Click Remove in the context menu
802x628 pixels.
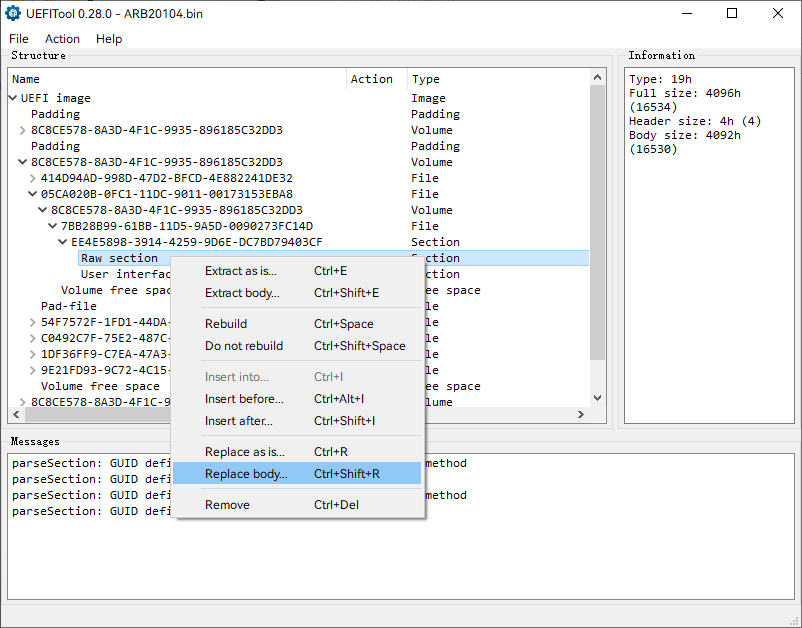[x=227, y=505]
